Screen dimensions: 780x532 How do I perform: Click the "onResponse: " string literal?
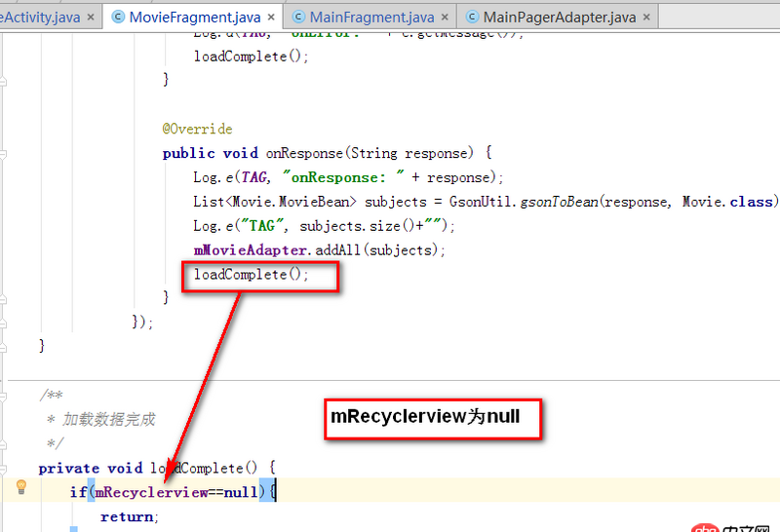(343, 177)
